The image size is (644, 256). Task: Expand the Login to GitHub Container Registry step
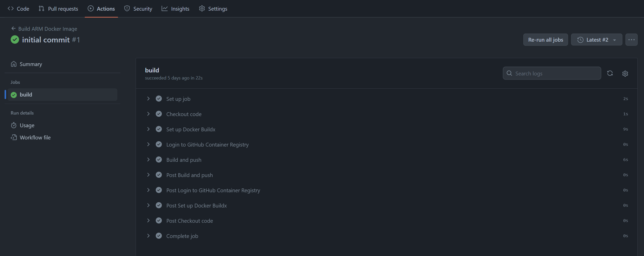coord(148,144)
